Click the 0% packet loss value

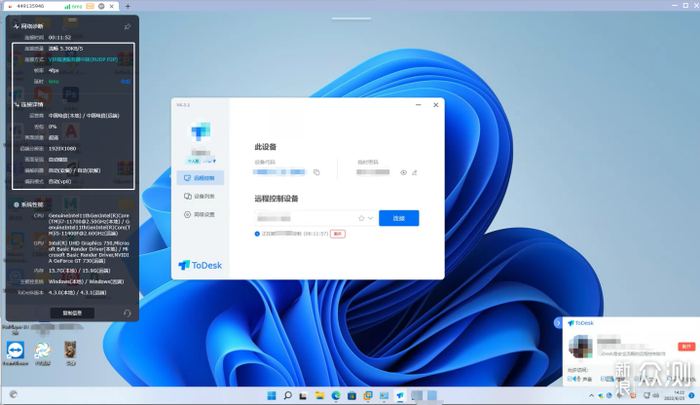[52, 127]
